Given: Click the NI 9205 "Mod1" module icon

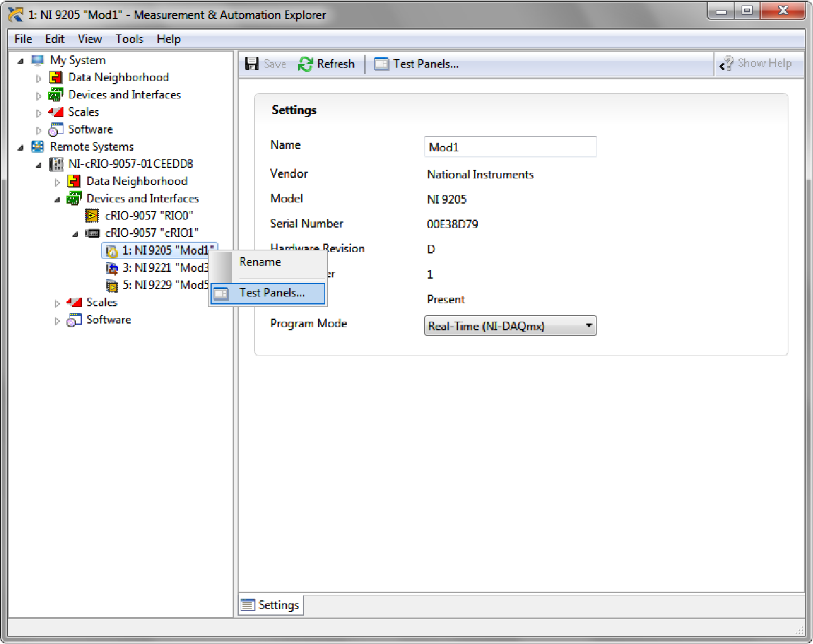Looking at the screenshot, I should pyautogui.click(x=111, y=250).
